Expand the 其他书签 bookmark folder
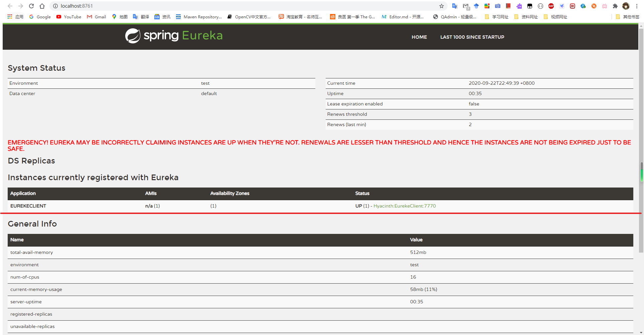 pos(628,17)
